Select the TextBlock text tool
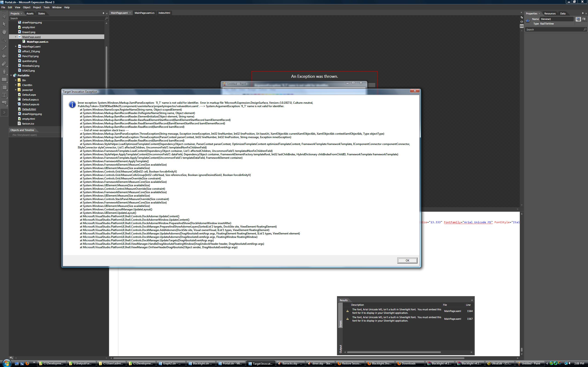This screenshot has height=367, width=588. 4,95
